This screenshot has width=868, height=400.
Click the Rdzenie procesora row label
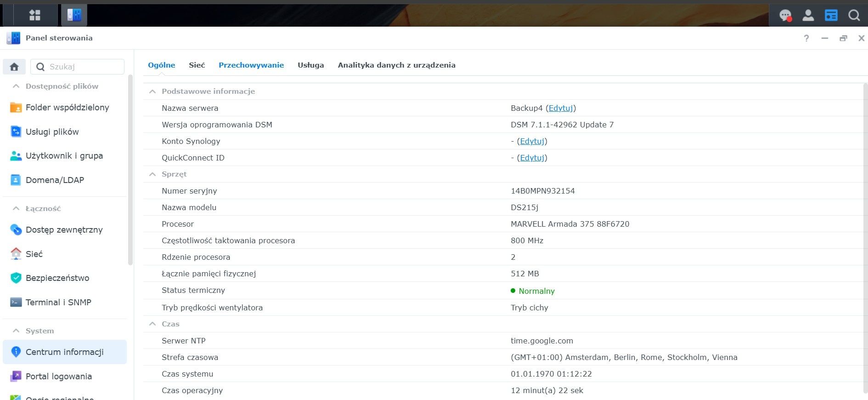point(196,257)
